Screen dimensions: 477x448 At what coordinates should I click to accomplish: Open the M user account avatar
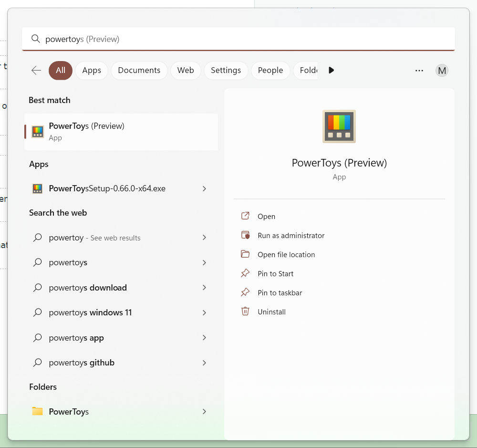click(442, 71)
